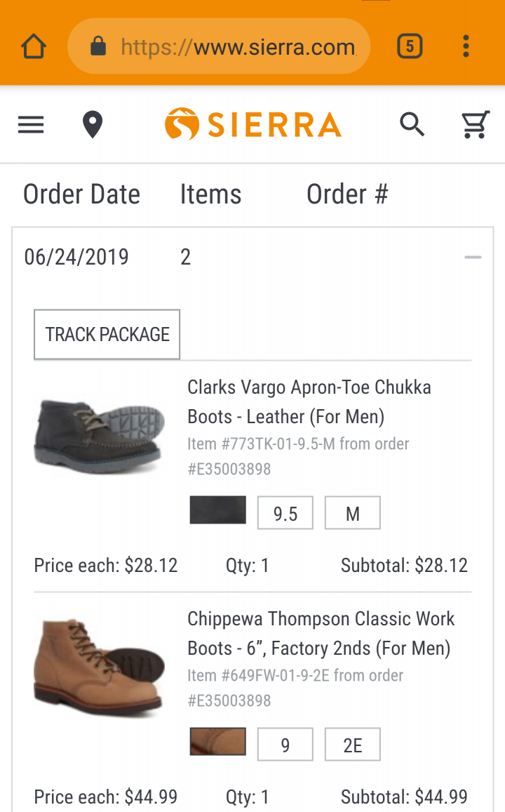
Task: Choose the 2E width box
Action: [353, 744]
